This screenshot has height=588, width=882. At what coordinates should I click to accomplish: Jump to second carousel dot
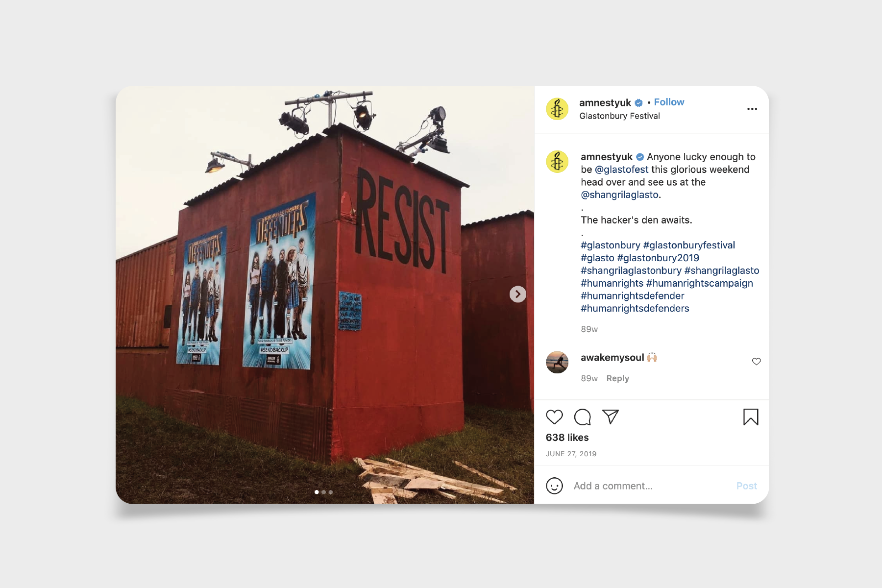coord(323,492)
